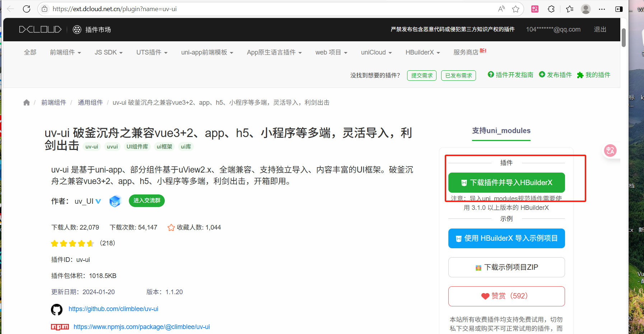Click the (218) rating count
The height and width of the screenshot is (334, 644).
[107, 243]
